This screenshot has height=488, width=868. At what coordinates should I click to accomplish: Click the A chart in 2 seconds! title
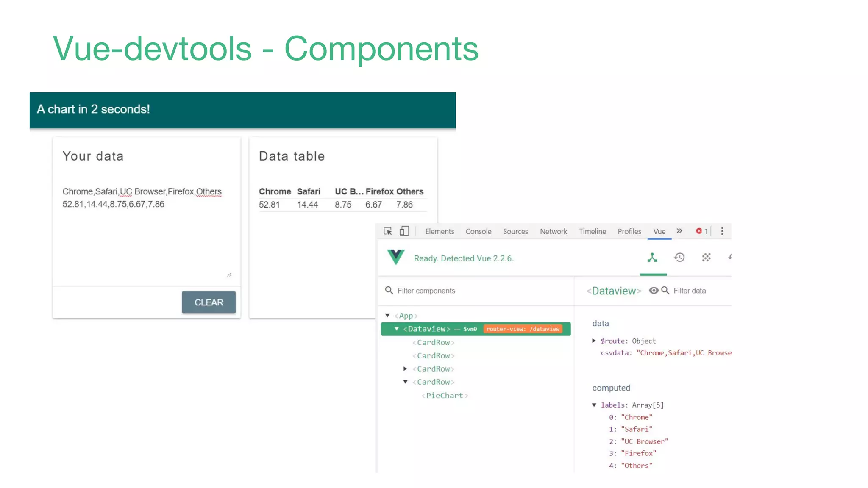93,109
